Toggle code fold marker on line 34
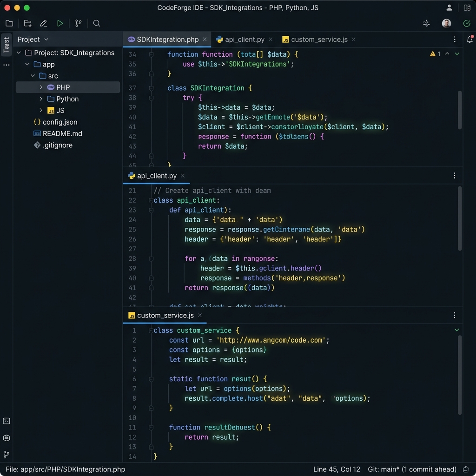This screenshot has height=476, width=476. point(151,54)
